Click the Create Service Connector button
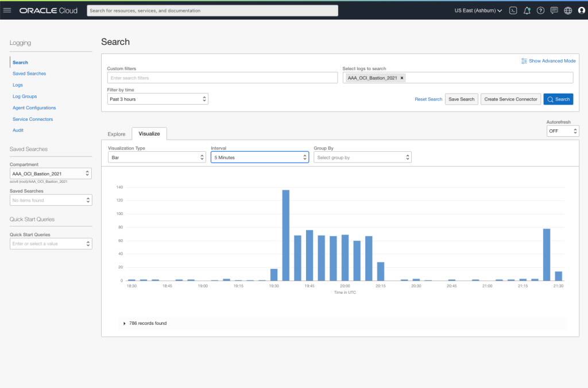The image size is (588, 388). tap(510, 99)
